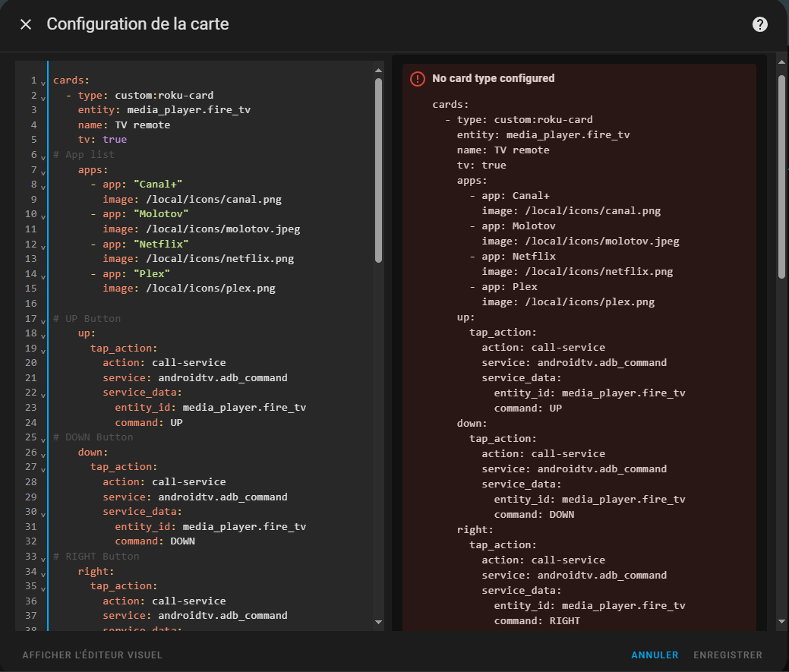Viewport: 789px width, 672px height.
Task: Fold the Molotov app entry on line 10
Action: coord(43,216)
